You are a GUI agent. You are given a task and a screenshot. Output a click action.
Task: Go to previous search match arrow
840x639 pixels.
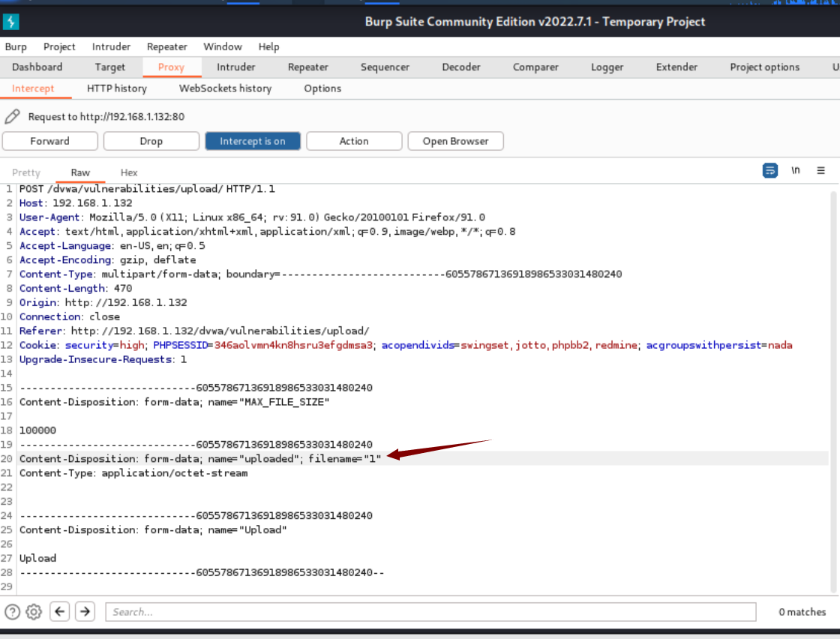[x=60, y=611]
